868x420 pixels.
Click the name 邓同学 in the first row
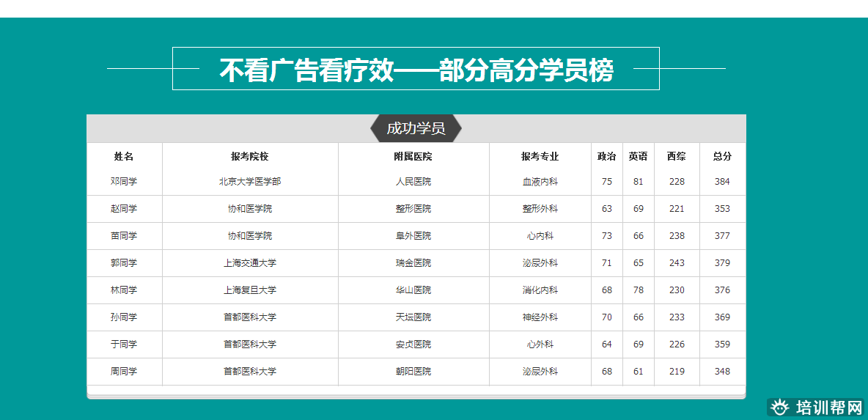(124, 182)
